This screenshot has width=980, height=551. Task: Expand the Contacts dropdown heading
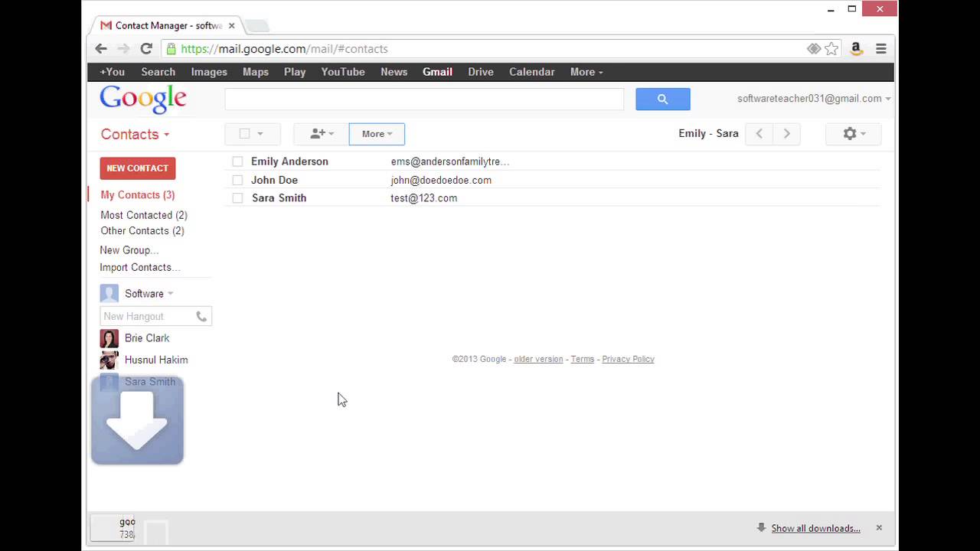coord(135,135)
